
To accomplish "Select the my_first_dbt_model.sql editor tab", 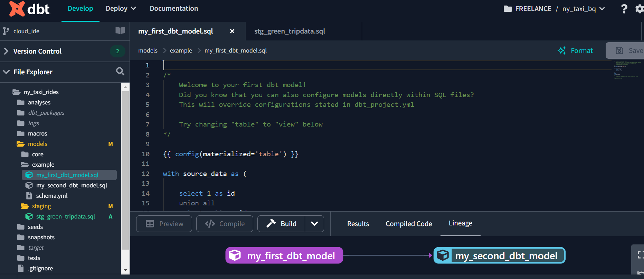I will (176, 31).
